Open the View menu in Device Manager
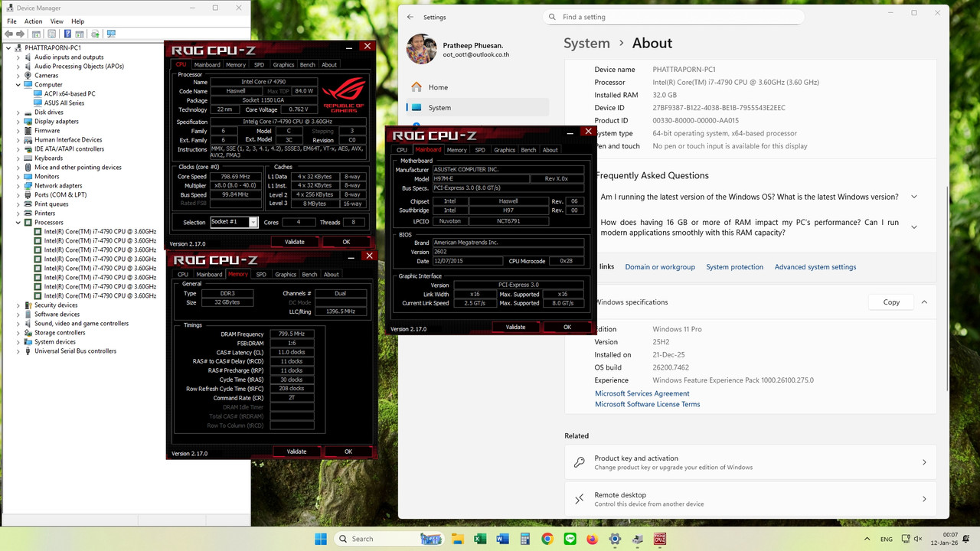Screen dimensions: 980x551 pyautogui.click(x=57, y=21)
